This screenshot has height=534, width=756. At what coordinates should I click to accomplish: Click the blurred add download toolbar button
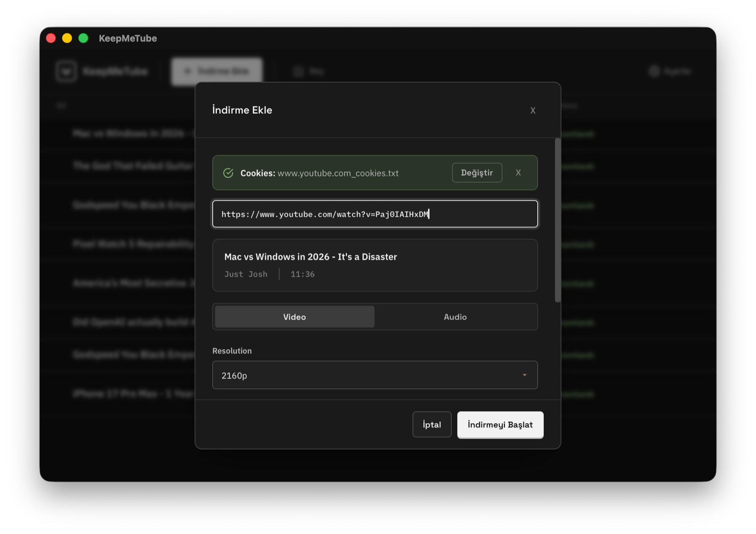pyautogui.click(x=216, y=71)
